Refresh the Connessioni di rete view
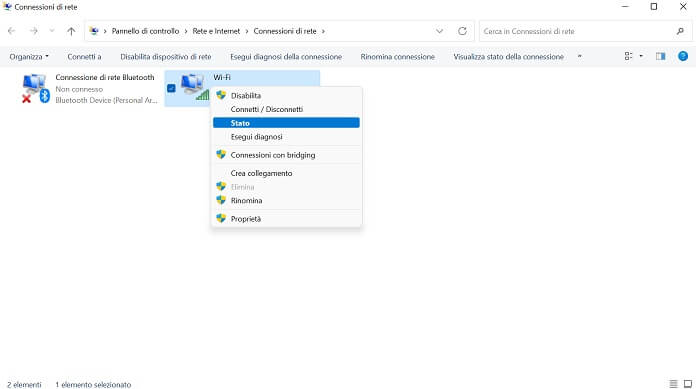This screenshot has width=696, height=389. click(463, 31)
